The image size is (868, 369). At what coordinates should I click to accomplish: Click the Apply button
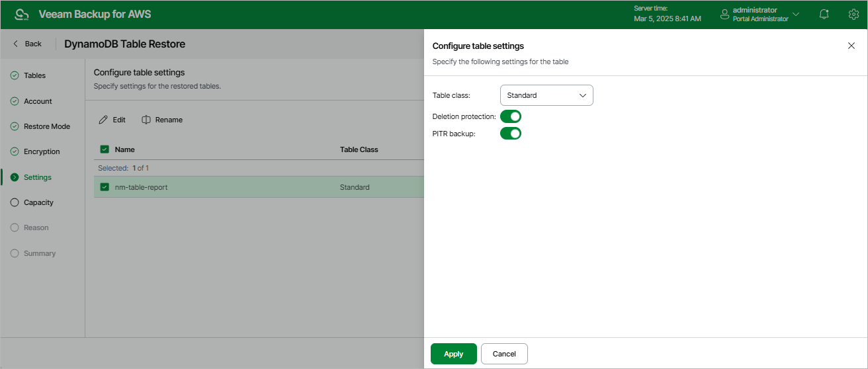[453, 354]
